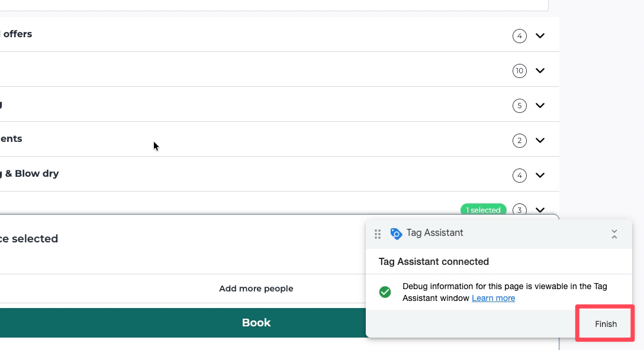Click the green connected checkmark icon
Screen dimensions: 644x350
385,292
